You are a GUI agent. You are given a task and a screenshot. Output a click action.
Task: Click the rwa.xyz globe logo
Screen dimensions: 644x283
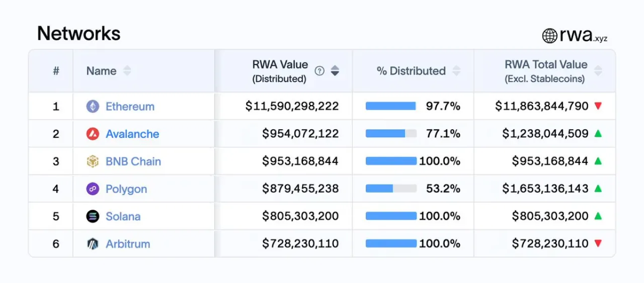(x=549, y=36)
